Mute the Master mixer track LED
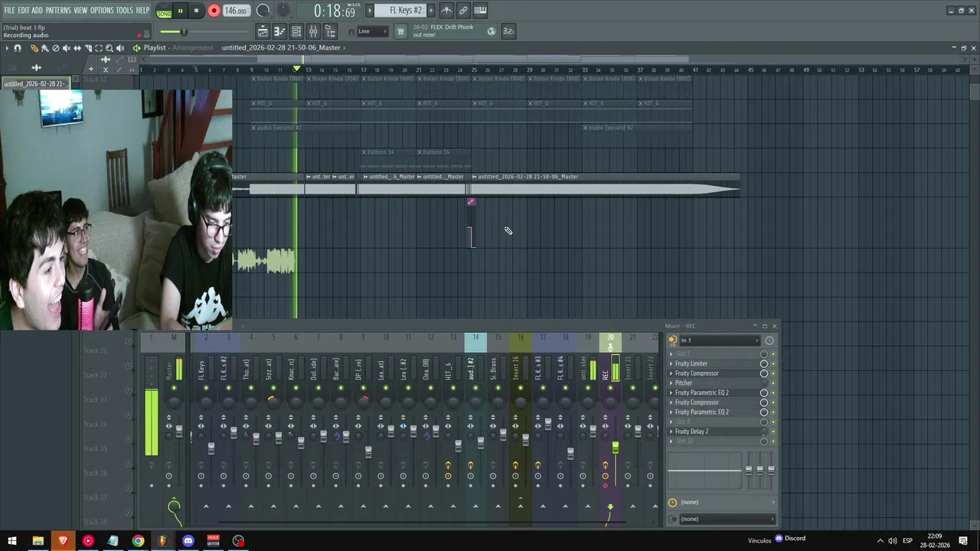 174,388
